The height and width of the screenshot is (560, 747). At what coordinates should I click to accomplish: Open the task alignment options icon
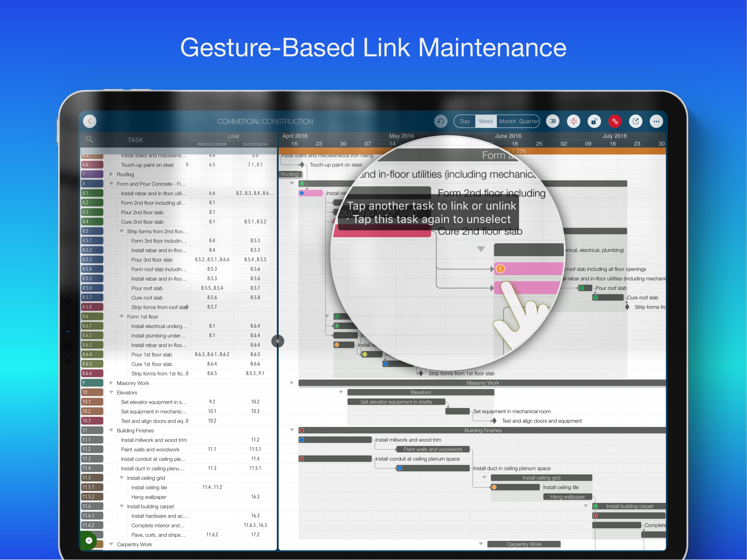click(x=553, y=121)
